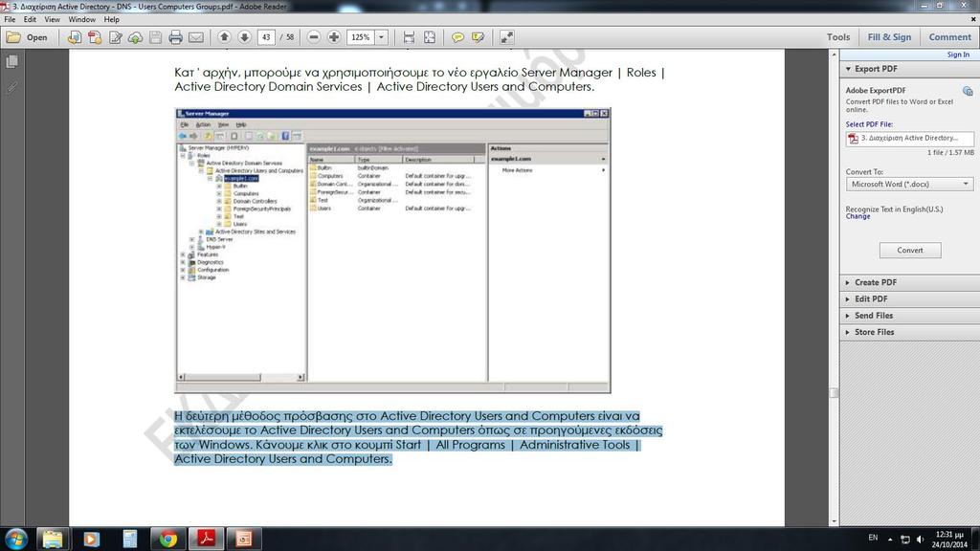Click the zoom in plus button
The width and height of the screenshot is (980, 551).
[x=334, y=37]
